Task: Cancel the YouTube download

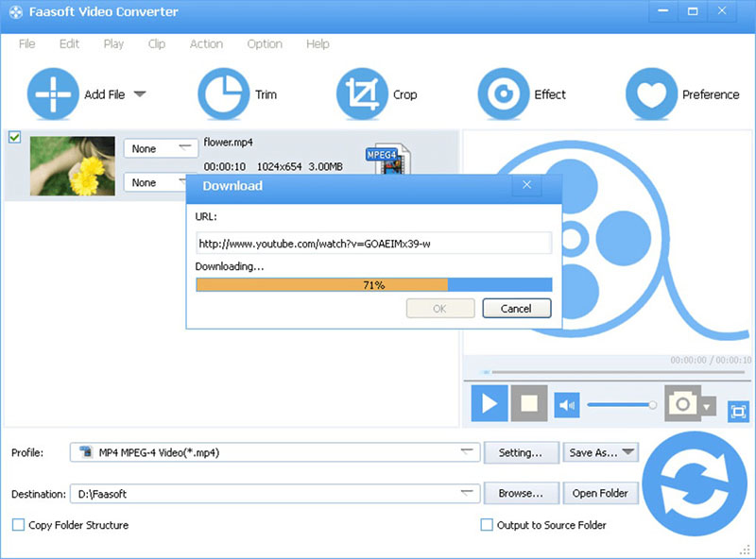Action: (516, 308)
